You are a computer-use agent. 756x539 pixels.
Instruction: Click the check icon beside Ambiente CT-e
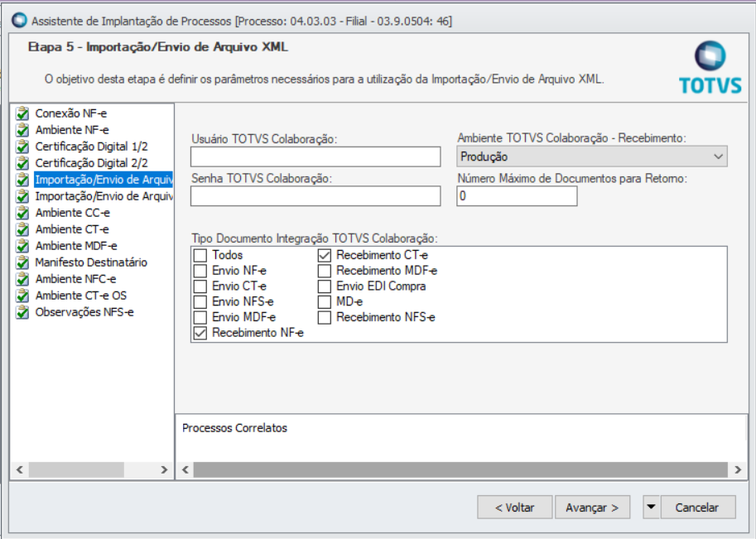22,229
